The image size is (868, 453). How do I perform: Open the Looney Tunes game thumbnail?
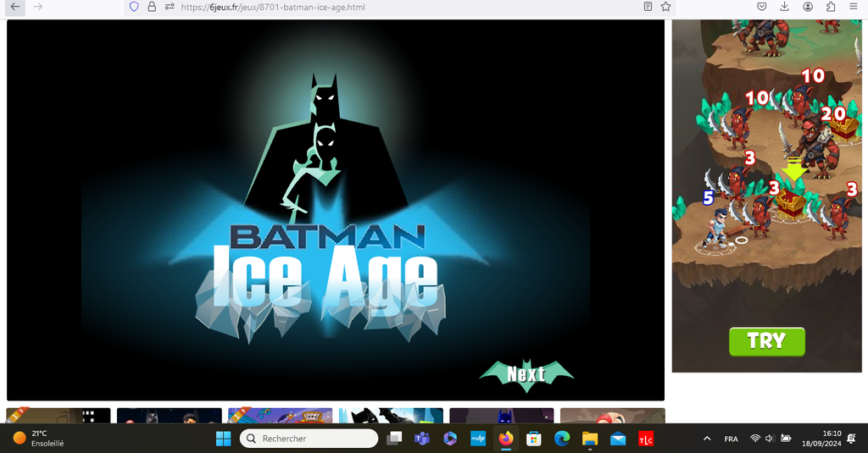pos(280,416)
